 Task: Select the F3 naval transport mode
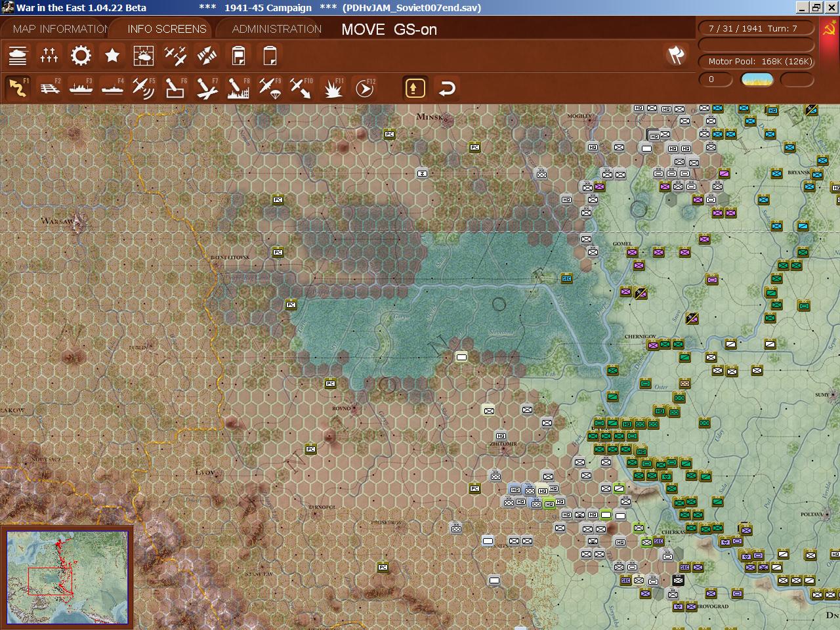[81, 88]
